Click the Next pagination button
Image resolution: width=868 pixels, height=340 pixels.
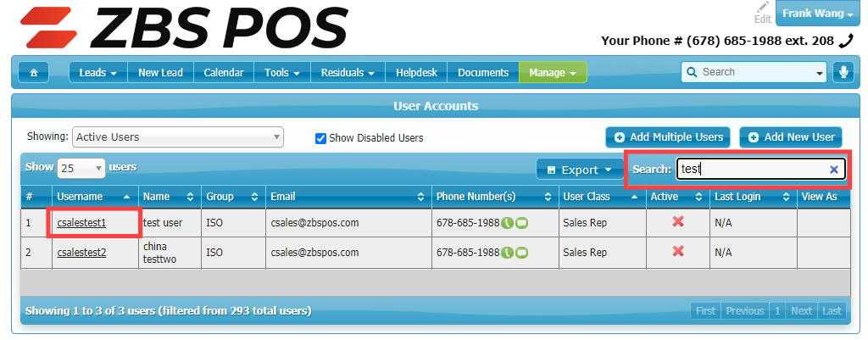(801, 311)
